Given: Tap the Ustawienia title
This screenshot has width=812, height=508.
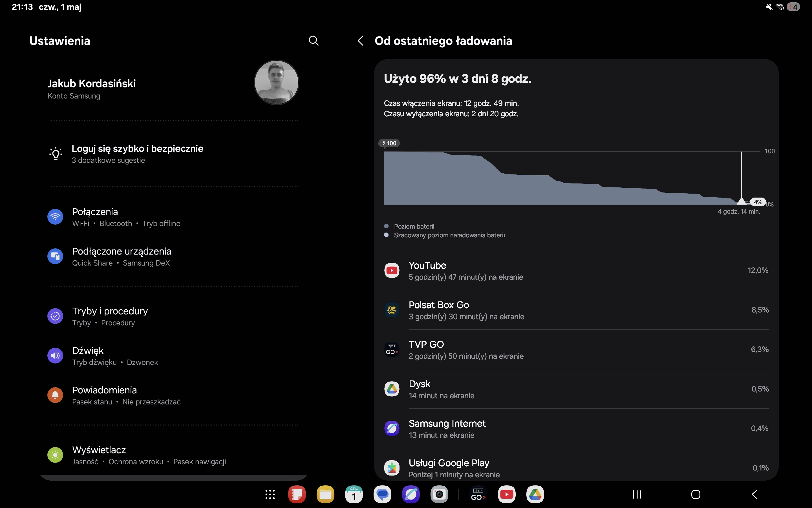Looking at the screenshot, I should pos(60,41).
